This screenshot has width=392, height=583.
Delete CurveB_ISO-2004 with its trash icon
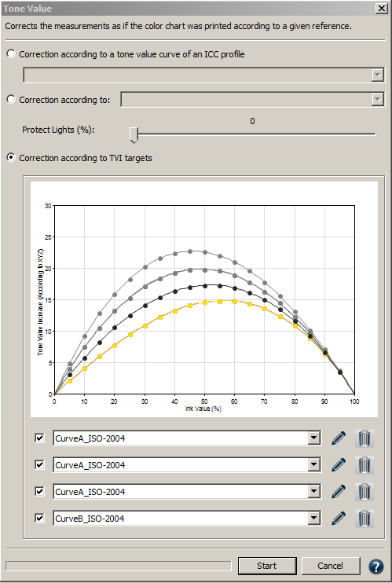[x=364, y=519]
